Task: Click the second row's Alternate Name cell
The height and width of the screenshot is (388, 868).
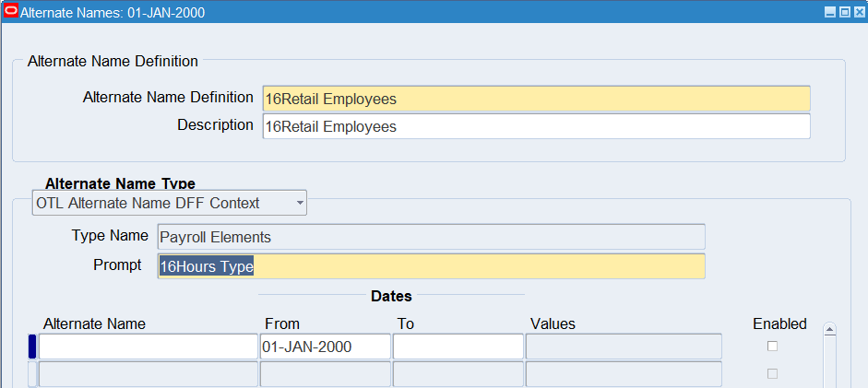Action: pyautogui.click(x=148, y=374)
